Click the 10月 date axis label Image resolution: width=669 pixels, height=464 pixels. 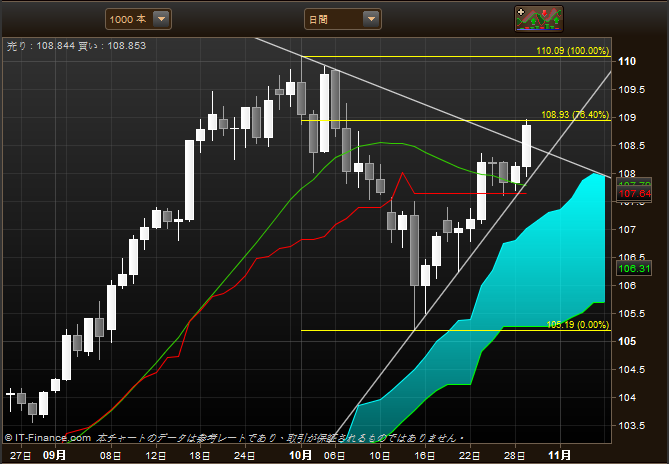coord(300,455)
